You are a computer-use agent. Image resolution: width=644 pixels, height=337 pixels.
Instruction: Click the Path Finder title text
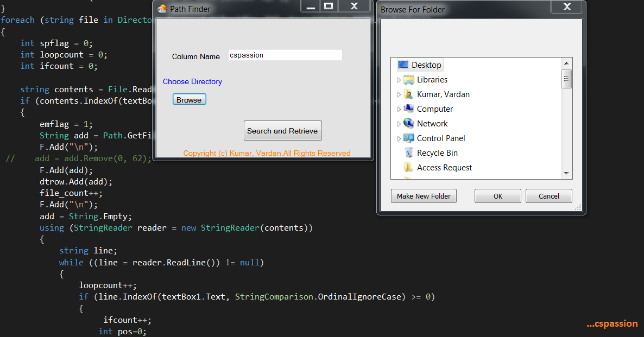click(190, 9)
